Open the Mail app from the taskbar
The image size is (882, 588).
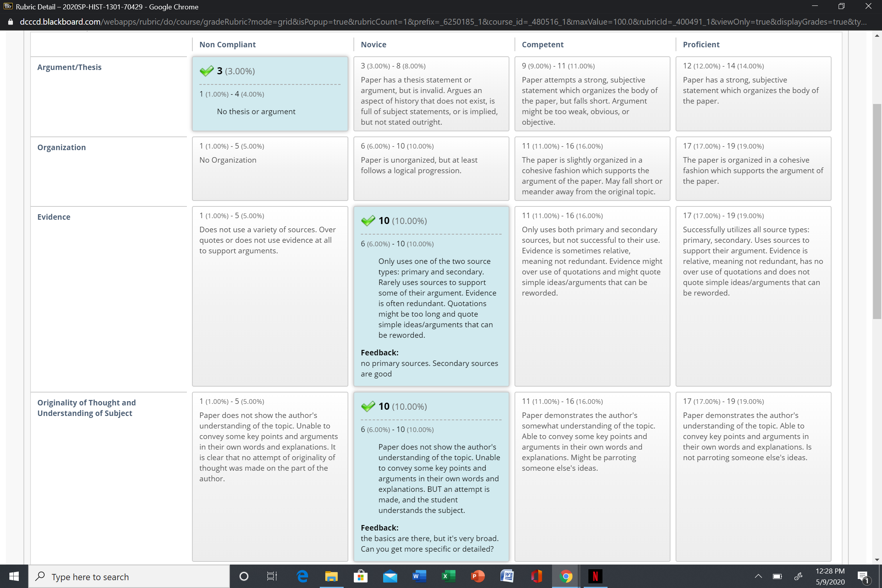point(390,576)
